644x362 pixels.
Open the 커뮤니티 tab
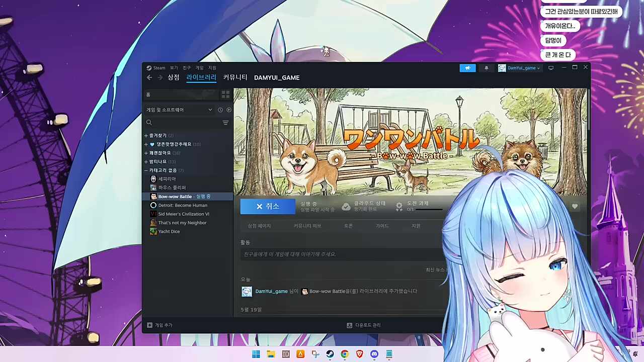(235, 77)
